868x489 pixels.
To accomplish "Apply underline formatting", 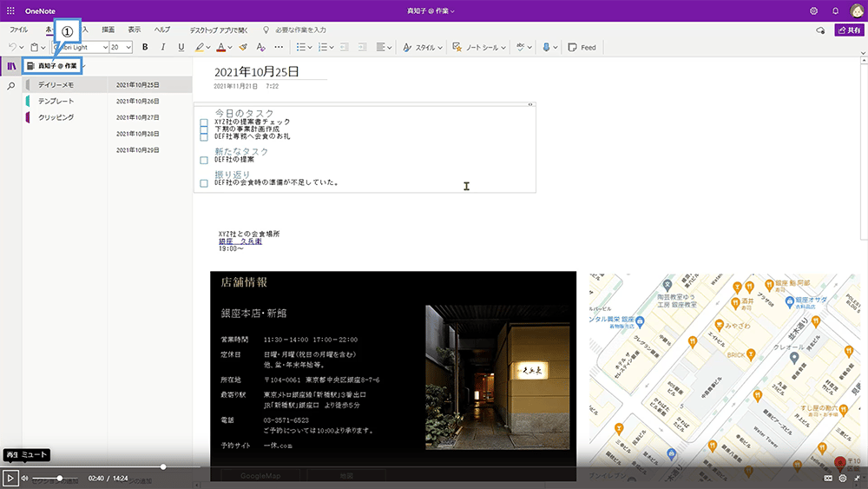I will click(181, 47).
